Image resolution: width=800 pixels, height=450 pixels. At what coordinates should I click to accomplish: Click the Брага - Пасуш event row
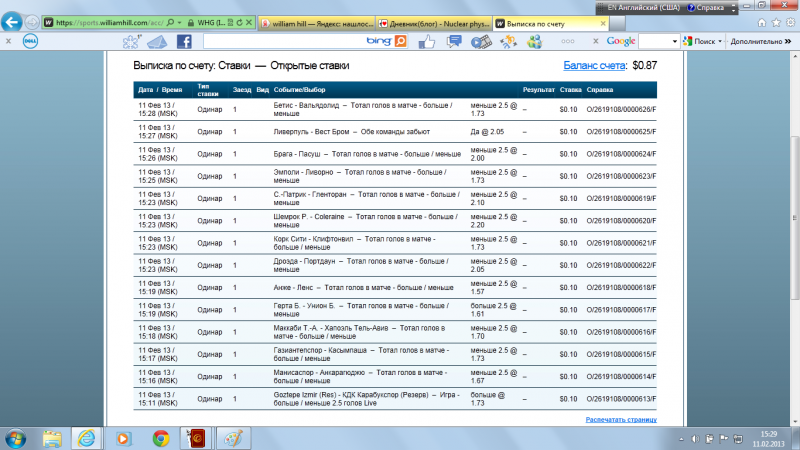point(395,154)
